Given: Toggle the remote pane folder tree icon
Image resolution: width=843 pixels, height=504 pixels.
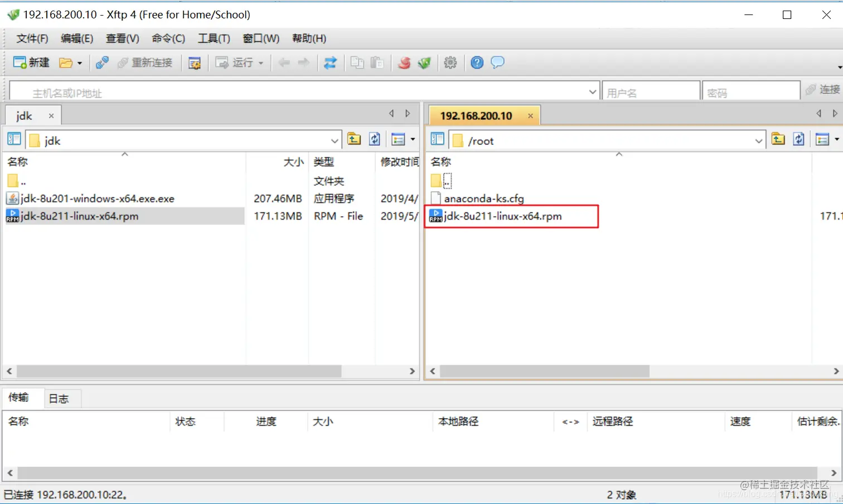Looking at the screenshot, I should click(438, 139).
